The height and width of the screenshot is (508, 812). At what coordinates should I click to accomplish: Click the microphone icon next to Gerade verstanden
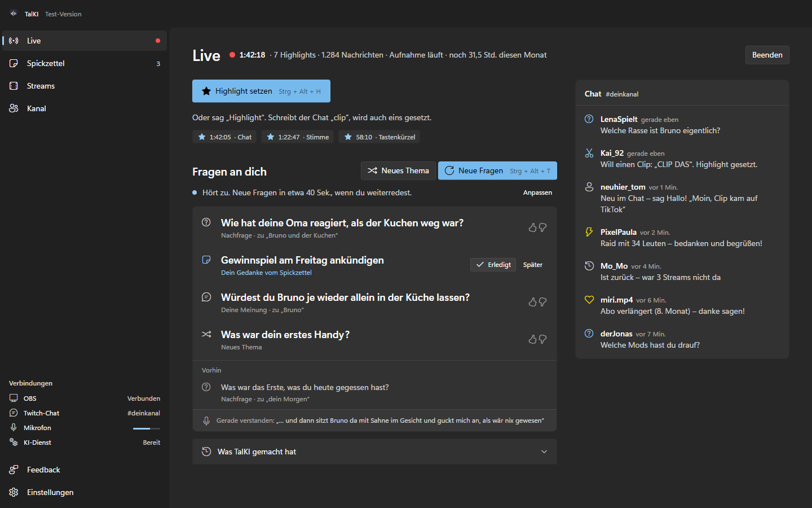pos(206,421)
